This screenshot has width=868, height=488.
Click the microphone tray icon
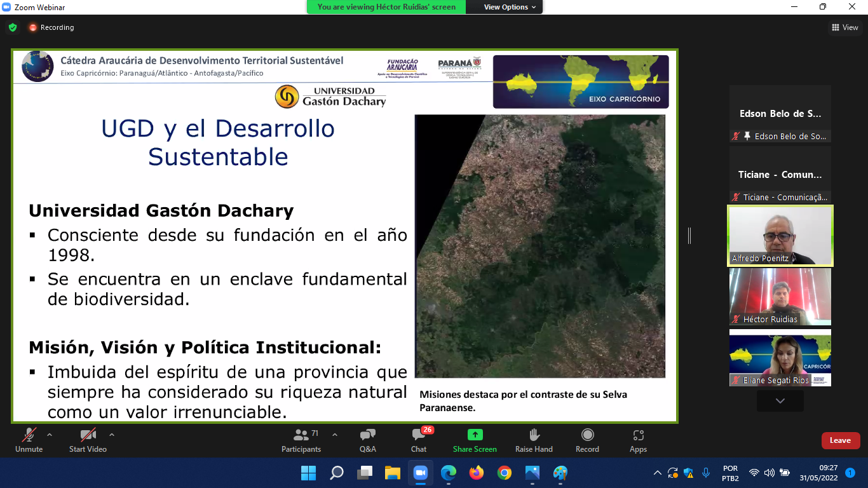(705, 473)
